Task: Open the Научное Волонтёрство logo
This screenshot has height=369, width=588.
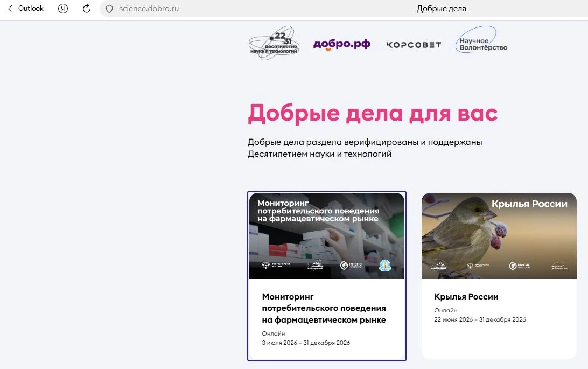Action: tap(481, 40)
